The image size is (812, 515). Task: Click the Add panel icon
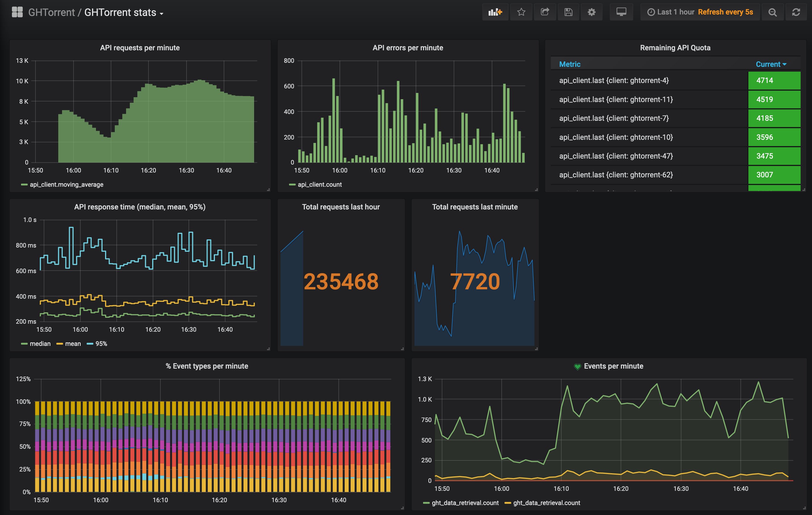(x=495, y=12)
